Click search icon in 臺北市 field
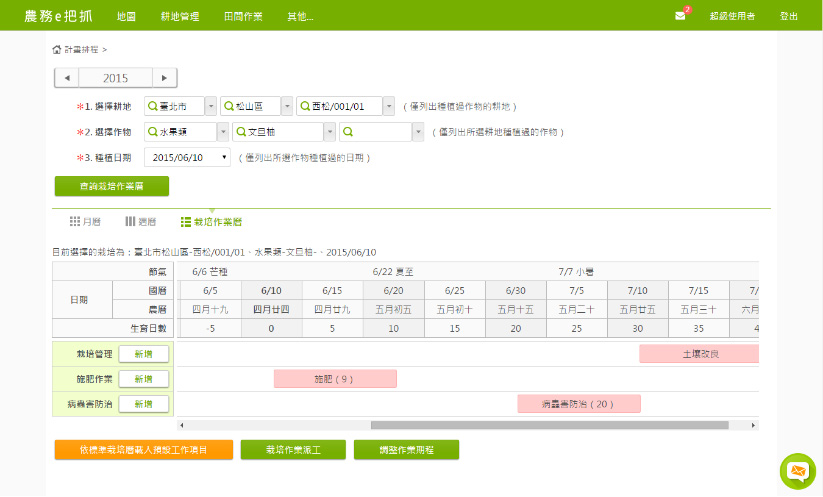 (152, 106)
